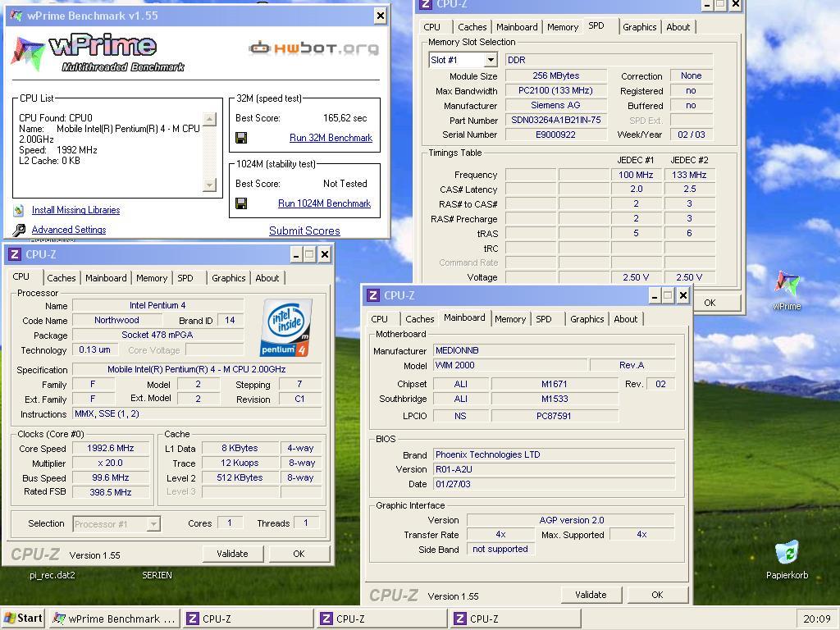
Task: Activate the third CPU-Z taskbar button
Action: pos(516,619)
